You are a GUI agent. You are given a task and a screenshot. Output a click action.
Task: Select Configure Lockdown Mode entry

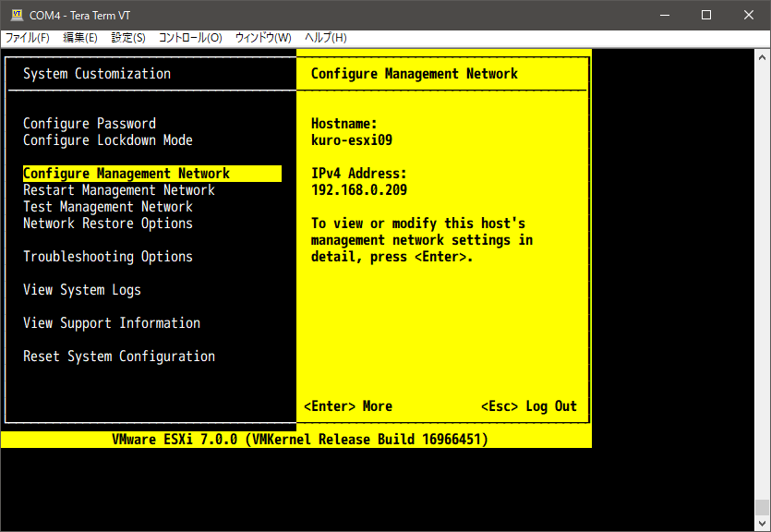108,140
